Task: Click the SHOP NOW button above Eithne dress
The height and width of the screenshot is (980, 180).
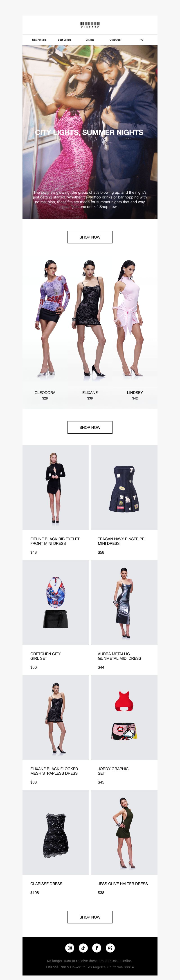Action: coord(90,427)
